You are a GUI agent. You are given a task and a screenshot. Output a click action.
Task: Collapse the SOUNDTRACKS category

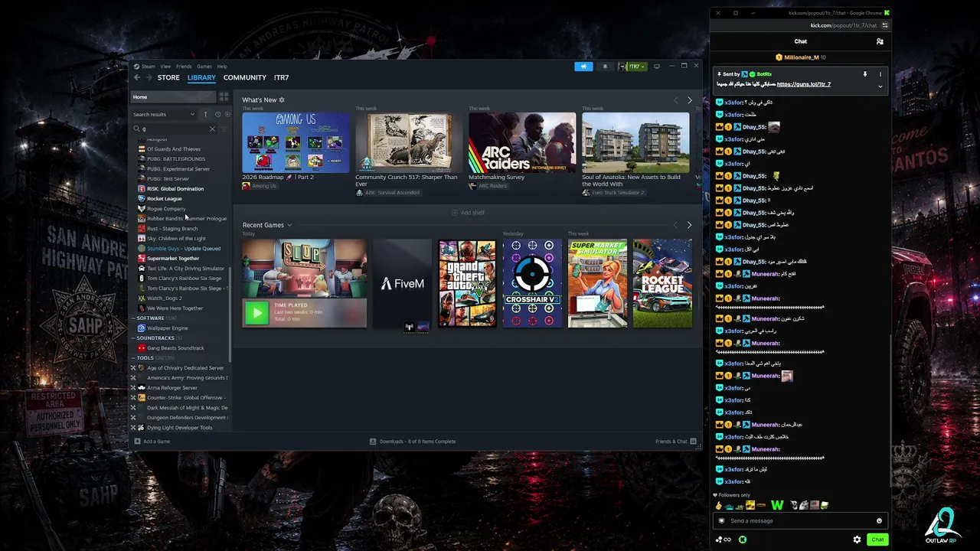[134, 338]
